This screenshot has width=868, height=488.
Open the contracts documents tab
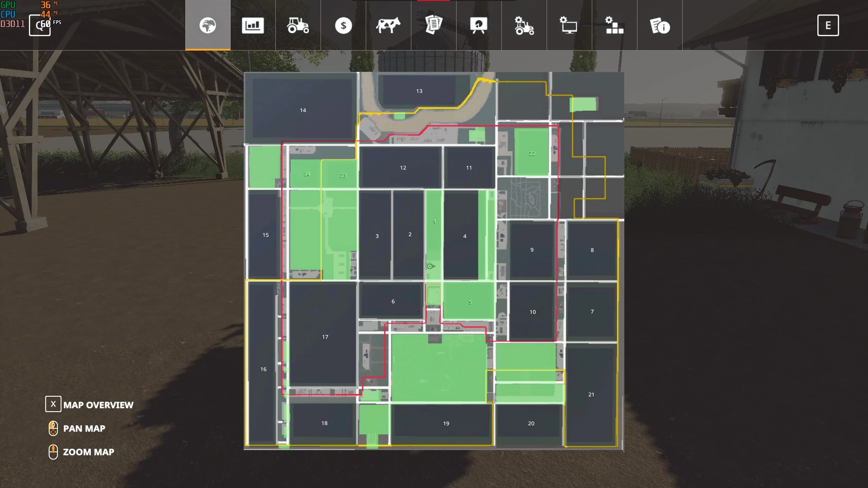(x=434, y=24)
